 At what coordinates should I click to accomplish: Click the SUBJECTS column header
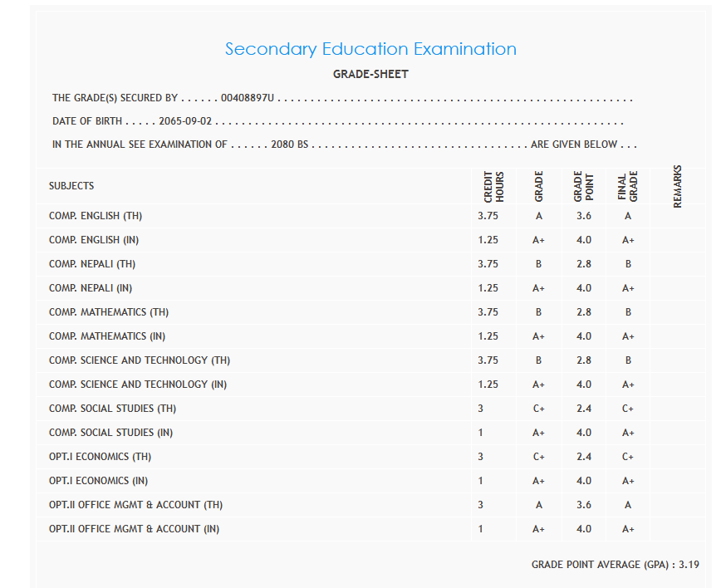(71, 186)
